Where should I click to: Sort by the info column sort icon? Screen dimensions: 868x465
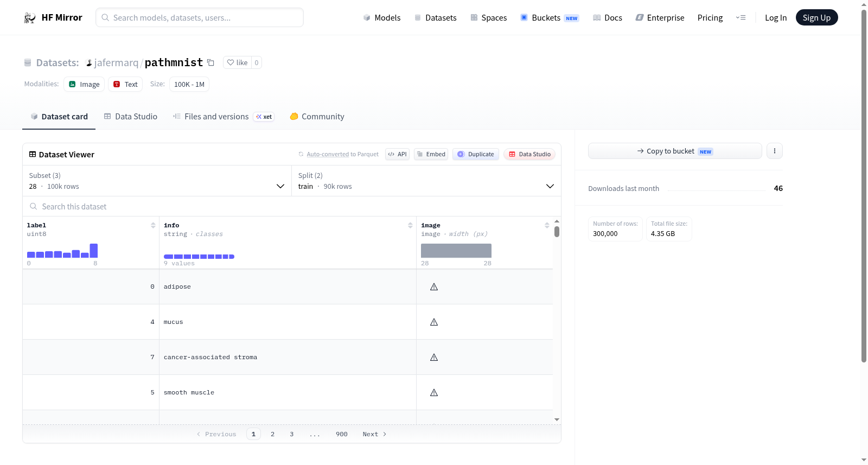pyautogui.click(x=410, y=225)
